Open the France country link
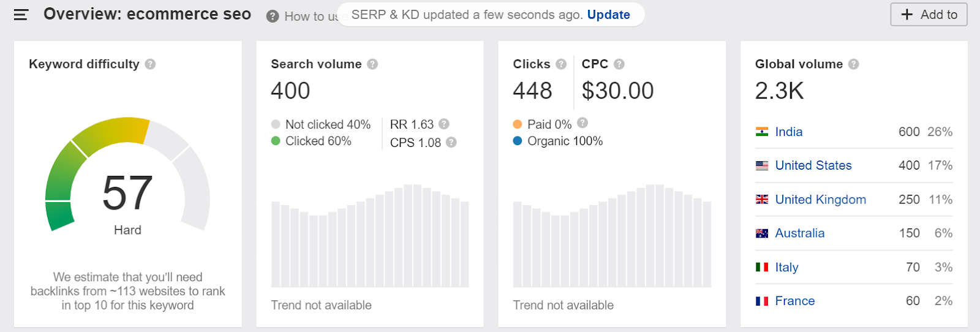 [794, 301]
